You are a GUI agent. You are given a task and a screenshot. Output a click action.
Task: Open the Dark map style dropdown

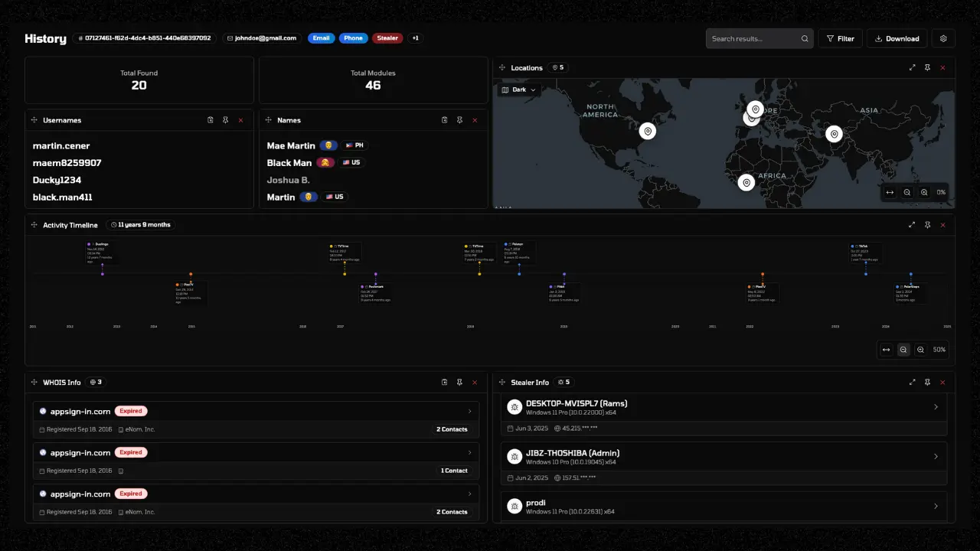click(x=520, y=90)
